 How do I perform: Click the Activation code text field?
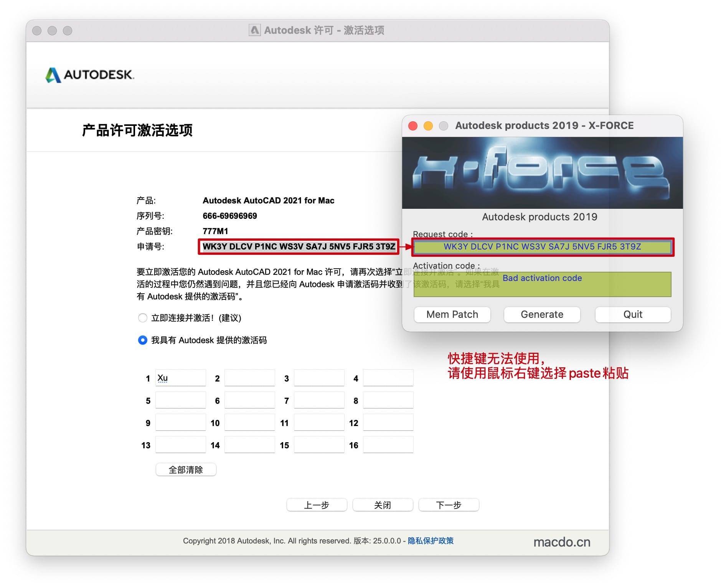(x=542, y=284)
